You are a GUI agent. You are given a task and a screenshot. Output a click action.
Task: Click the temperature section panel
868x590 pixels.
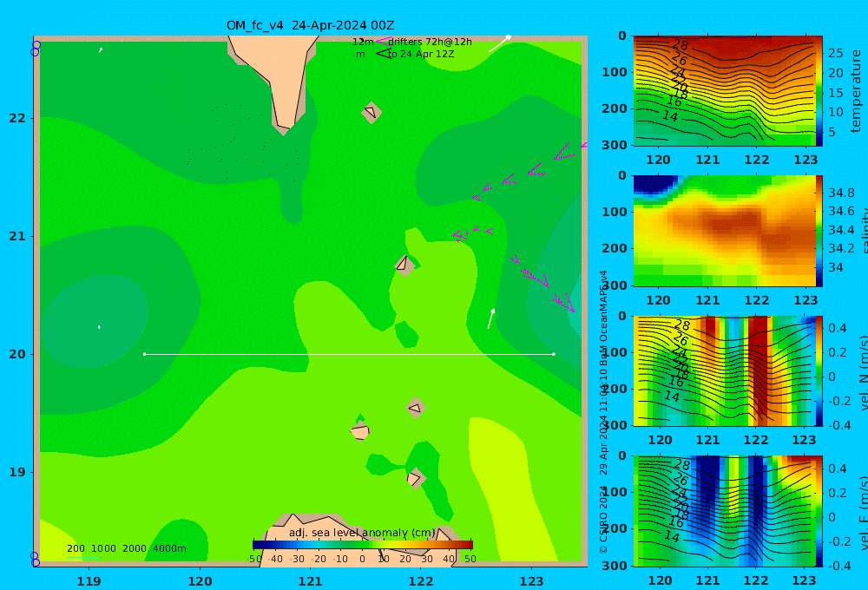pos(724,91)
